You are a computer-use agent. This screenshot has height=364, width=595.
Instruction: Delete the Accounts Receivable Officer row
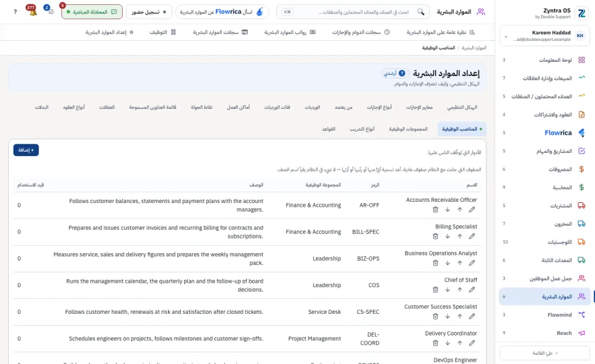(435, 210)
